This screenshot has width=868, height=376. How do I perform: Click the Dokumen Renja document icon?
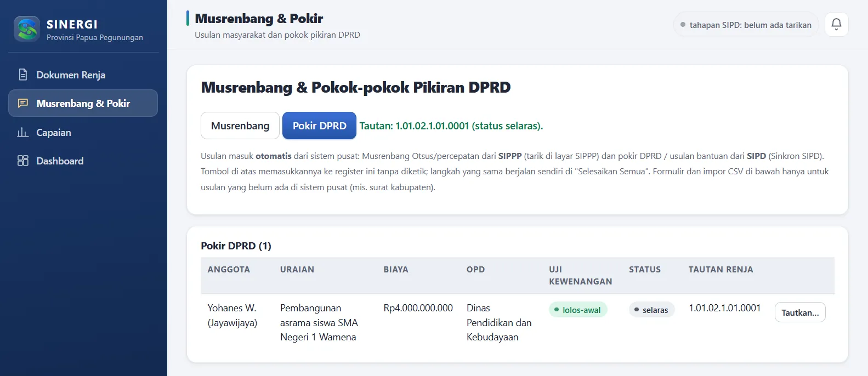23,75
